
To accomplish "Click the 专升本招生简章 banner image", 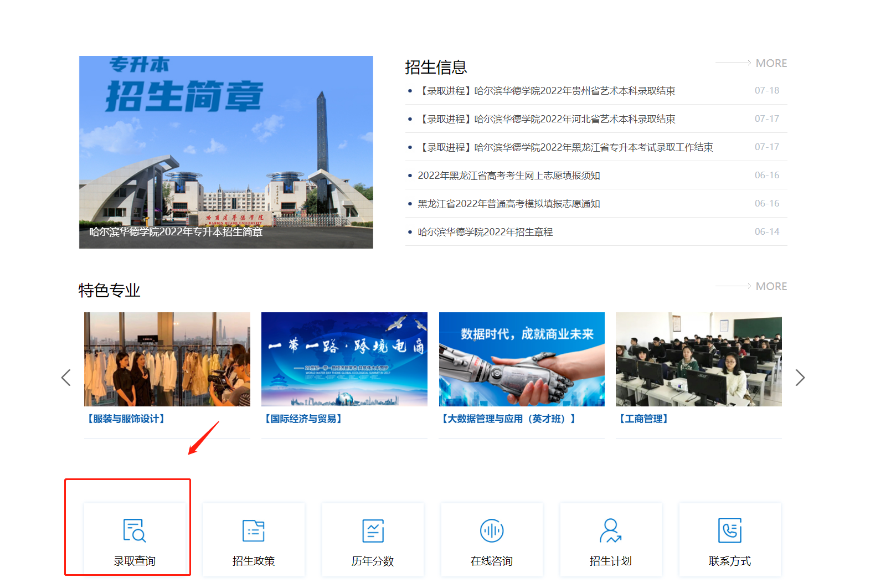I will pos(226,152).
